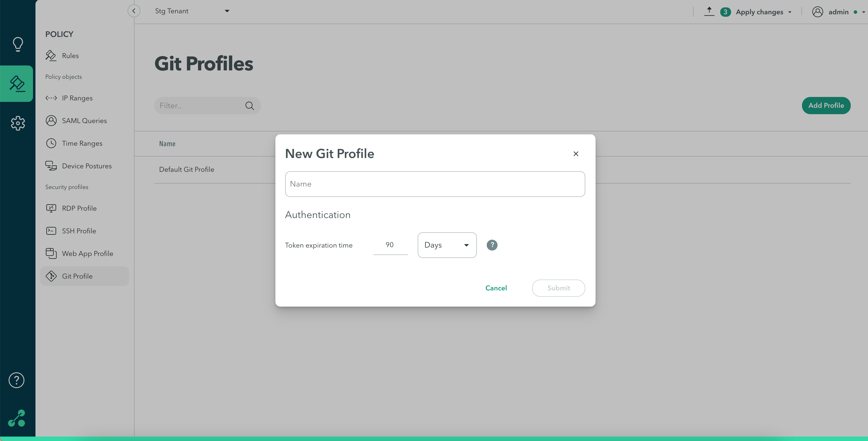
Task: Open the Apply changes dropdown arrow
Action: point(790,12)
